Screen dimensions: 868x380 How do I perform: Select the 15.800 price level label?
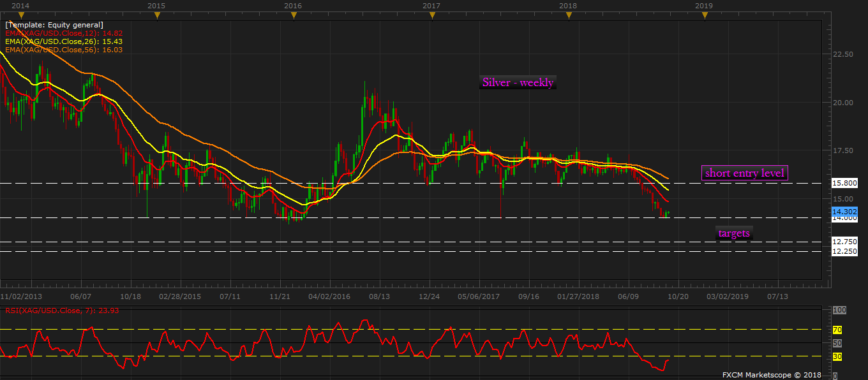(x=844, y=183)
